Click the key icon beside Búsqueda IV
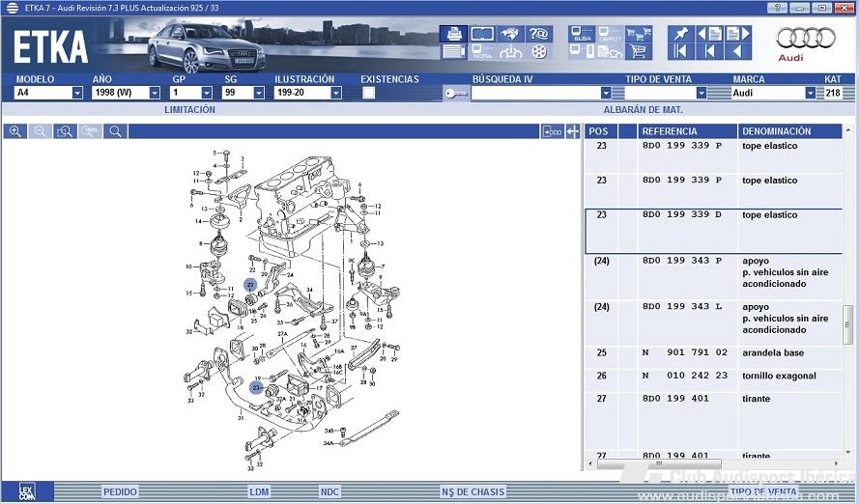859x504 pixels. [x=456, y=94]
